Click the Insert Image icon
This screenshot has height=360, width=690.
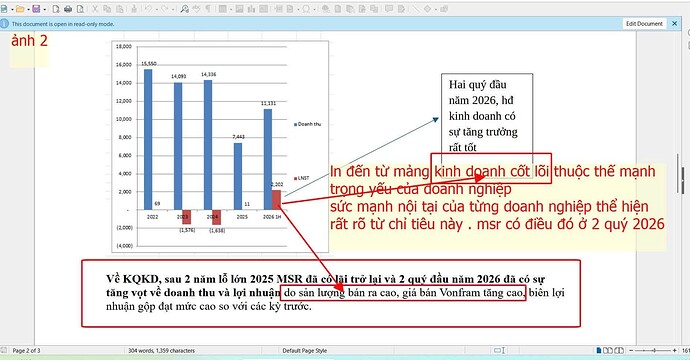point(239,9)
